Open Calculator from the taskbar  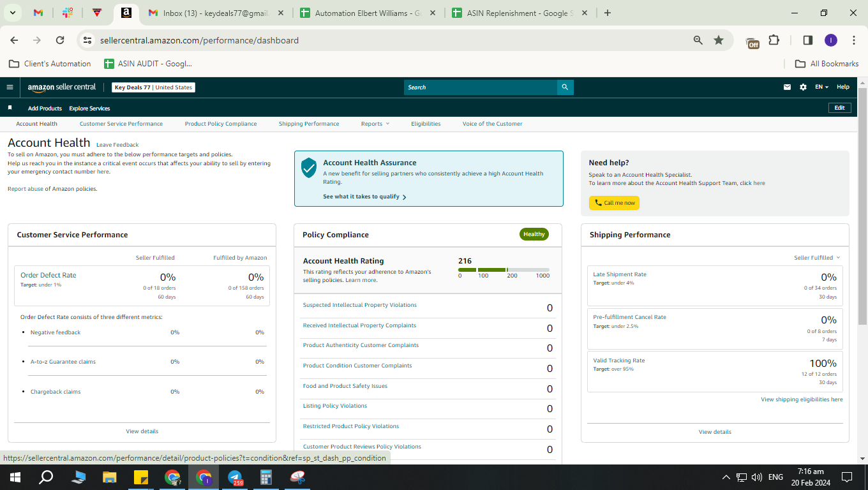click(266, 477)
